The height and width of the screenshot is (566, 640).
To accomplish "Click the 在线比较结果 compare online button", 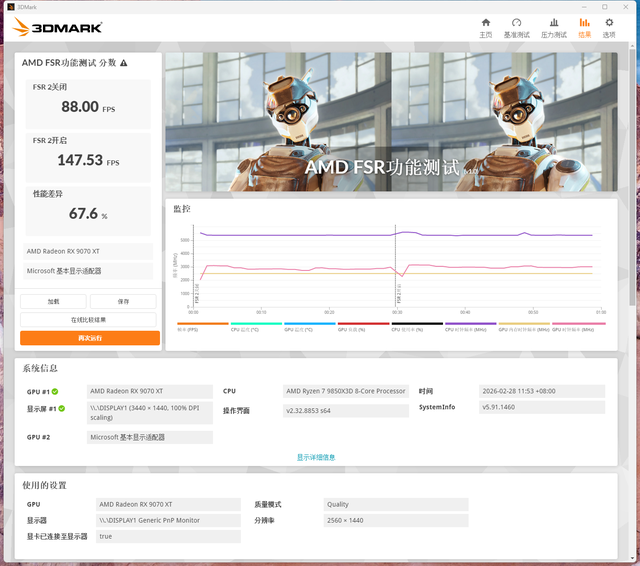I will click(x=88, y=320).
